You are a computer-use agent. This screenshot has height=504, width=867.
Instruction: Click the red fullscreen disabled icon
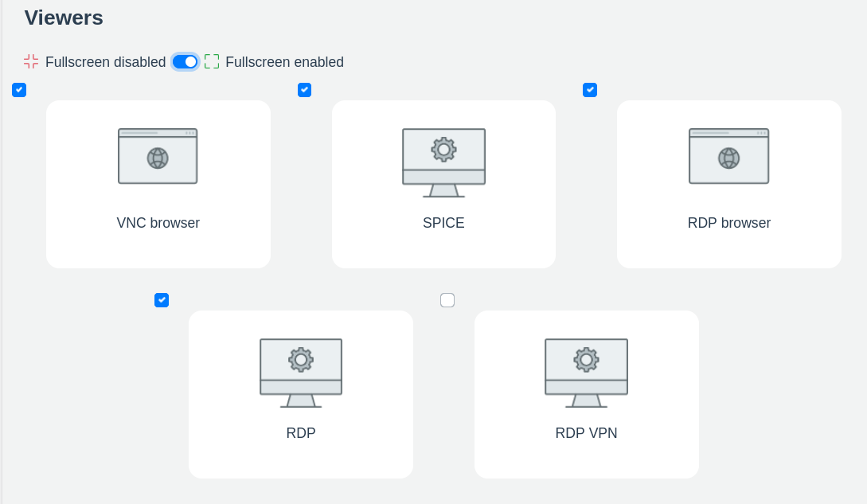31,61
